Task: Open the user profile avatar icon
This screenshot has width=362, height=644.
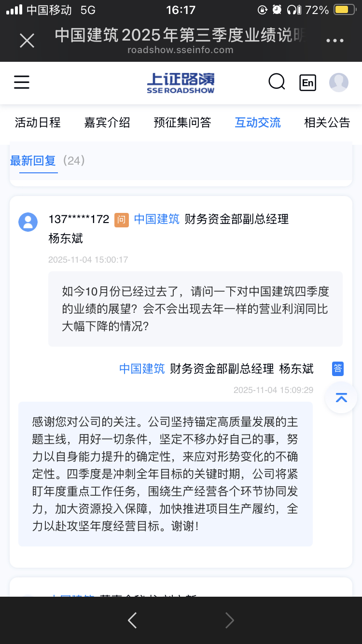Action: [x=339, y=83]
